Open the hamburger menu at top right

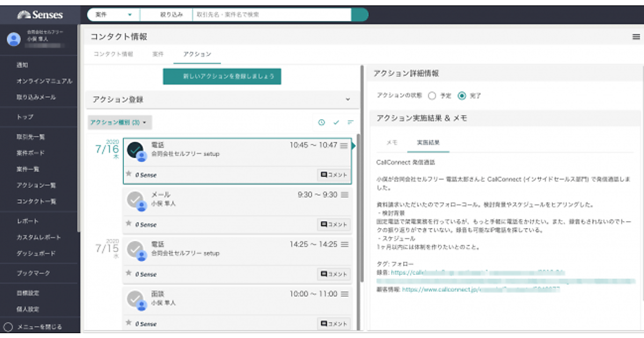coord(636,37)
